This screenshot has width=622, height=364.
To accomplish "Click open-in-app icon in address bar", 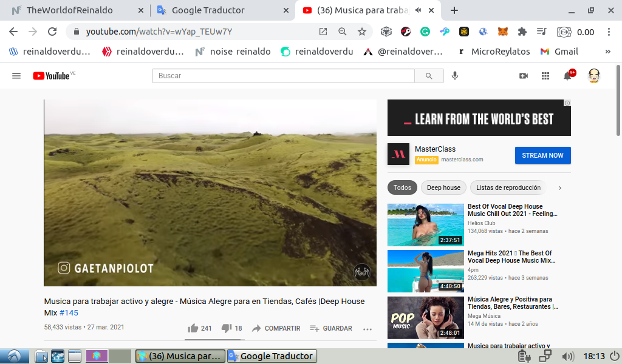I will point(323,32).
